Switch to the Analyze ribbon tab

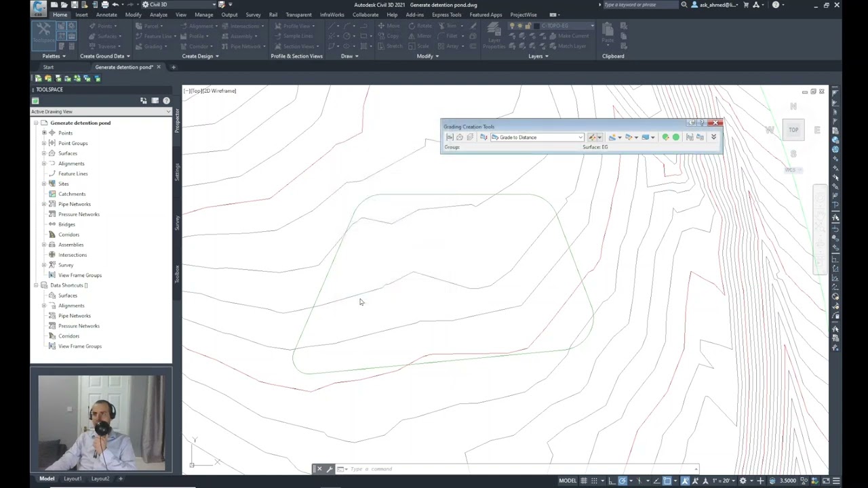click(159, 14)
